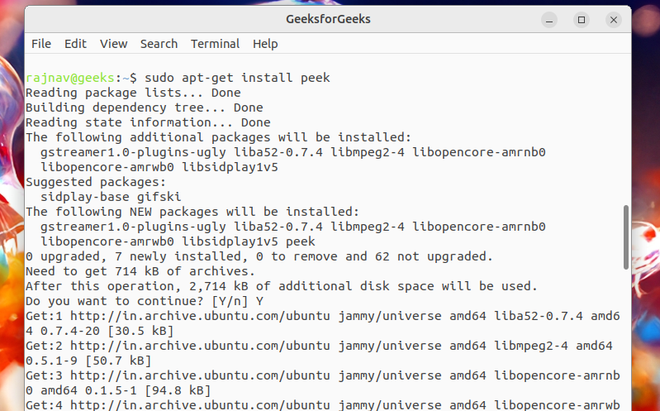This screenshot has height=411, width=660.
Task: Open the View menu
Action: point(113,44)
